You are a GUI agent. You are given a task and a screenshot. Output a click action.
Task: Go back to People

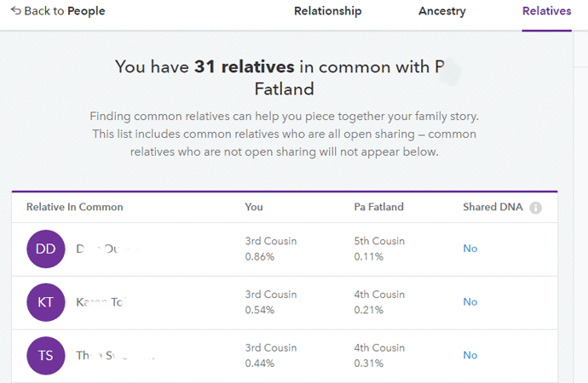click(x=58, y=11)
